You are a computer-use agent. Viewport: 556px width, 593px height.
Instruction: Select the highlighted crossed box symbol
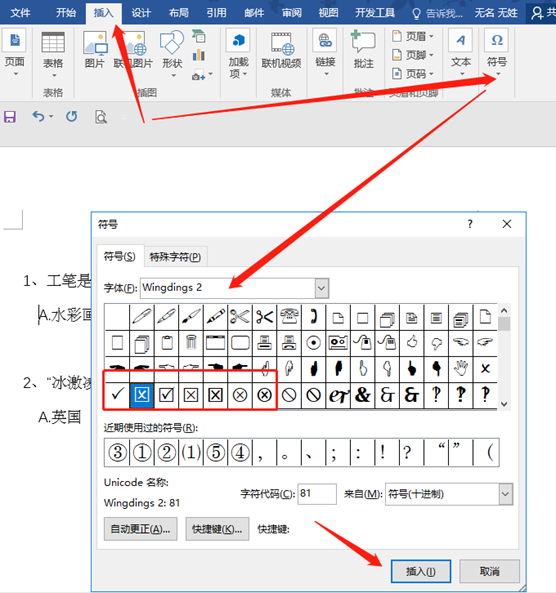pyautogui.click(x=141, y=395)
